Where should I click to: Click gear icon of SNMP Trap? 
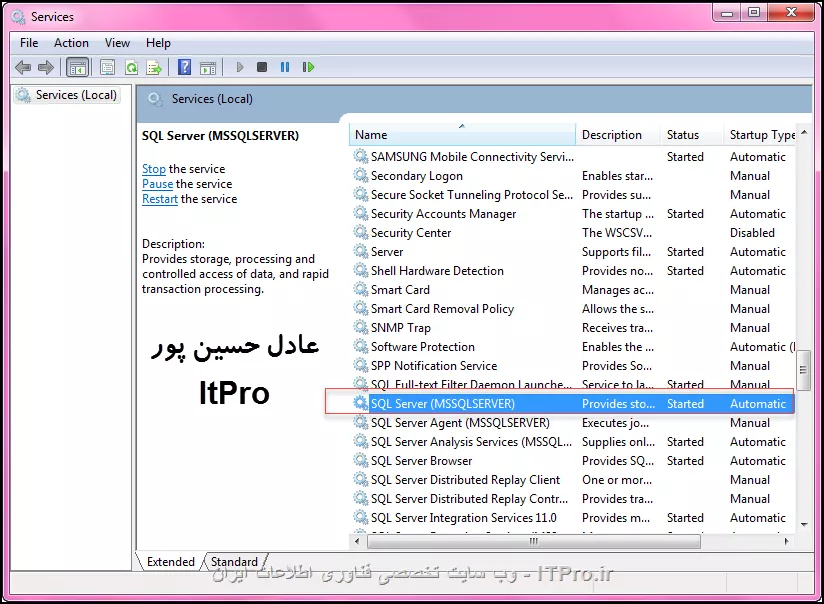point(360,327)
